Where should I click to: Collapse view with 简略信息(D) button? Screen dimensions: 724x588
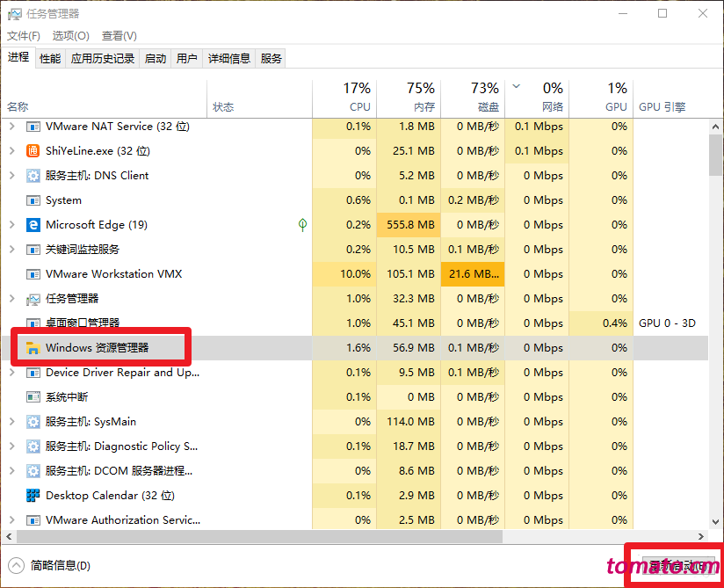(49, 565)
